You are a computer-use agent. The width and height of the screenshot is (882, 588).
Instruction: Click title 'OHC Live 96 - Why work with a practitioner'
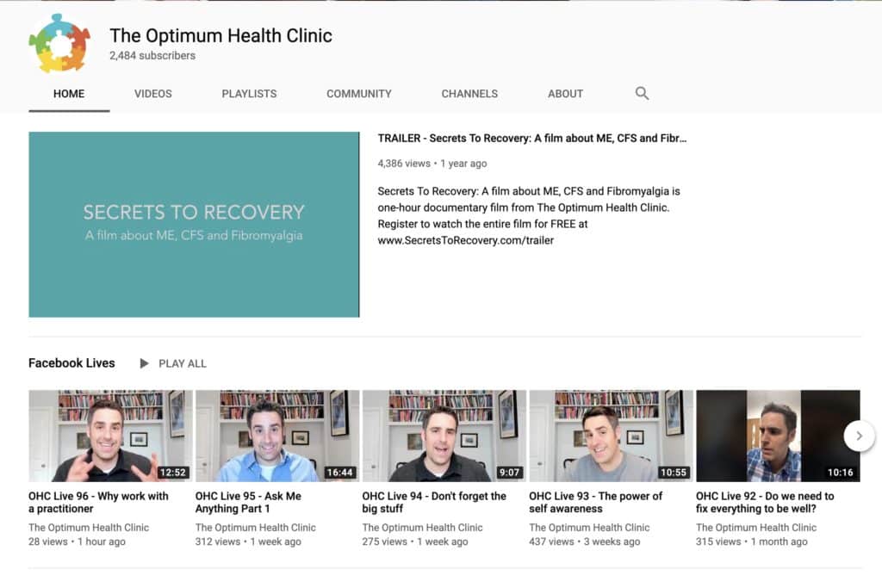click(98, 503)
